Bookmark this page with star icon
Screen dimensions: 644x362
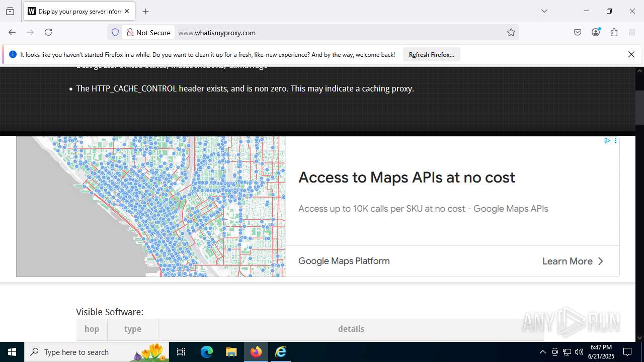click(x=511, y=32)
